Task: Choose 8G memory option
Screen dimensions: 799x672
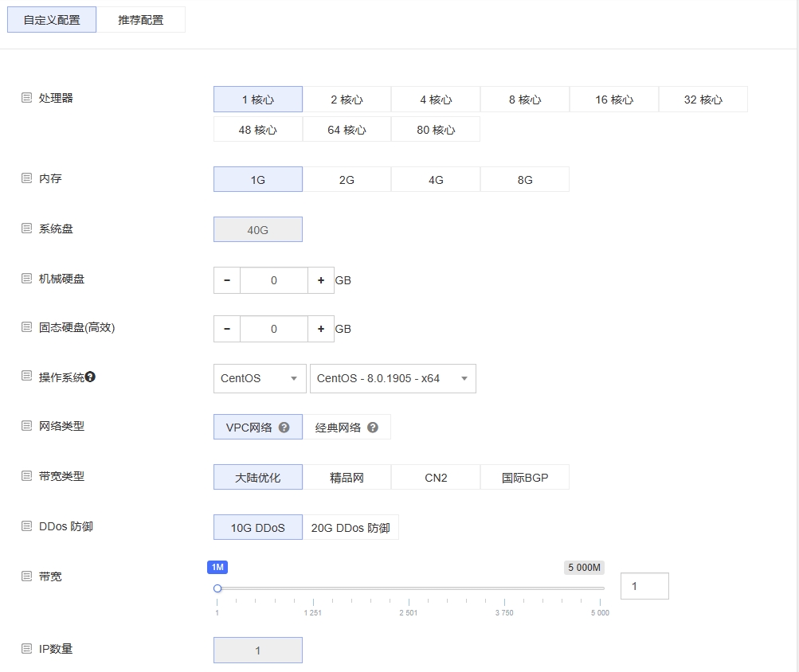Action: pos(525,180)
